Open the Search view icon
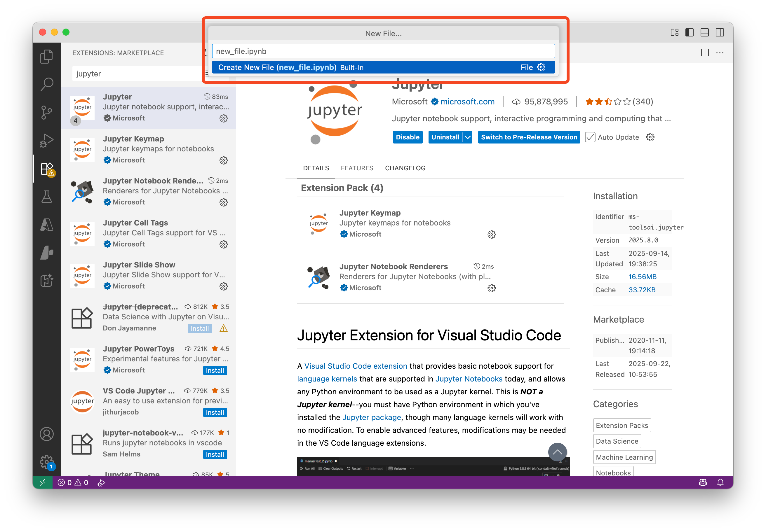Viewport: 766px width, 532px height. (x=46, y=84)
